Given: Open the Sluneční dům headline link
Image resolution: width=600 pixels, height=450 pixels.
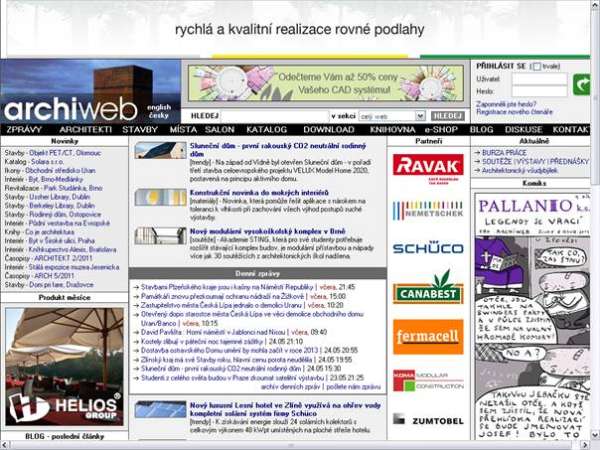Looking at the screenshot, I should pos(278,150).
